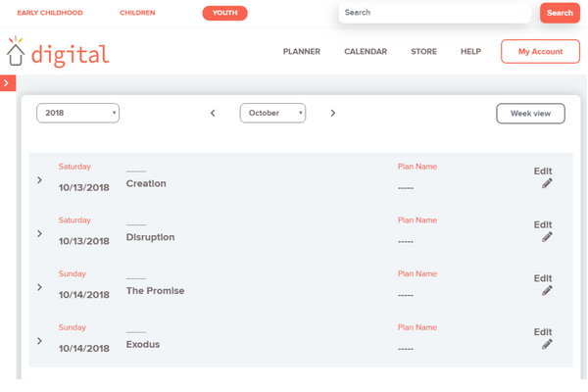Click the 10/13/2018 date beside Creation
Image resolution: width=588 pixels, height=392 pixels.
point(84,187)
